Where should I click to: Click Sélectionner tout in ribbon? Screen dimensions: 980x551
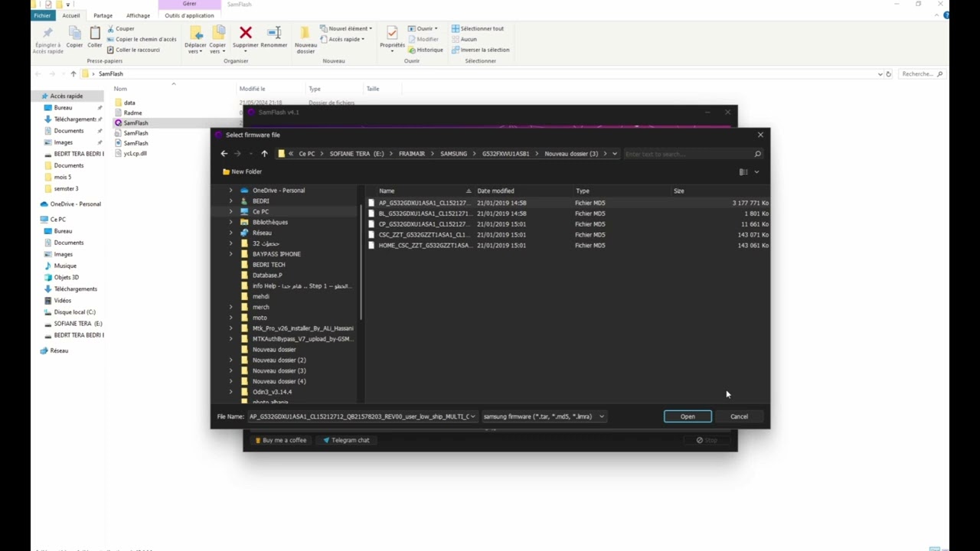(477, 28)
